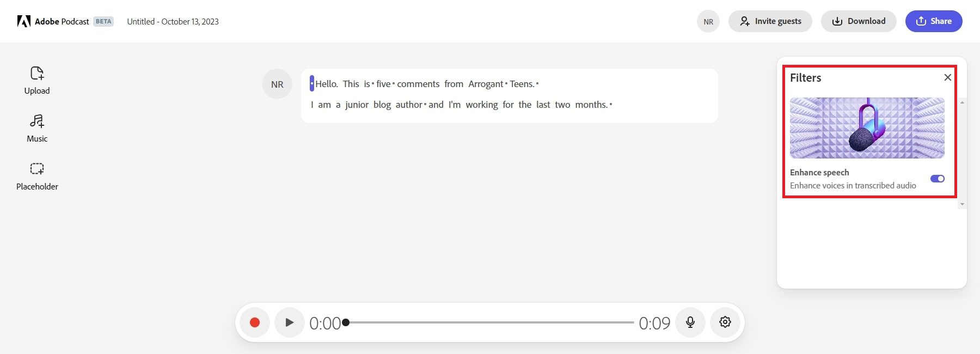The width and height of the screenshot is (980, 354).
Task: Start recording with the red record button
Action: [x=254, y=322]
